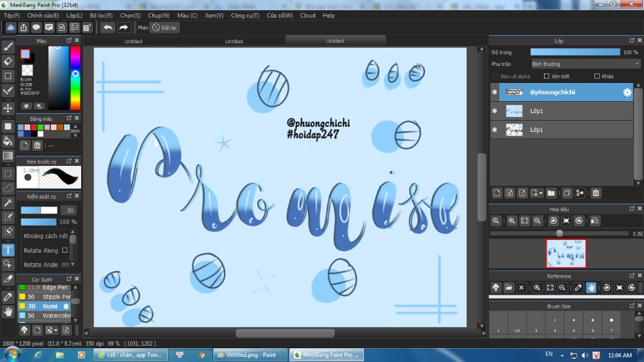Flip canvas view in Navigator panel
This screenshot has height=362, width=644.
[595, 221]
